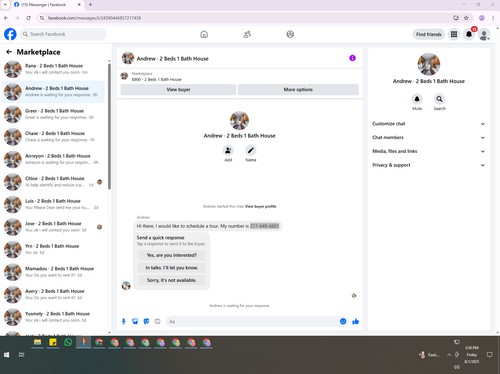Send quick reply 'Yes, are you interested?'
This screenshot has height=374, width=500.
[x=172, y=255]
